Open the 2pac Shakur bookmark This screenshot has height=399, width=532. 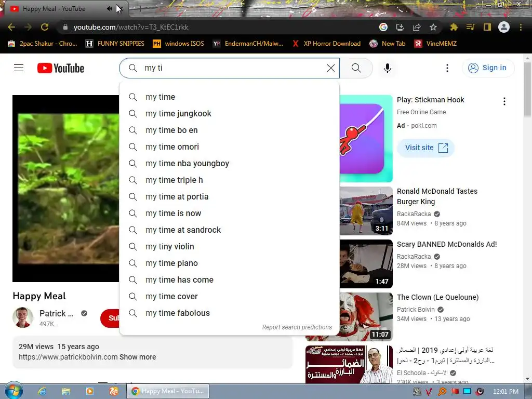[x=43, y=44]
